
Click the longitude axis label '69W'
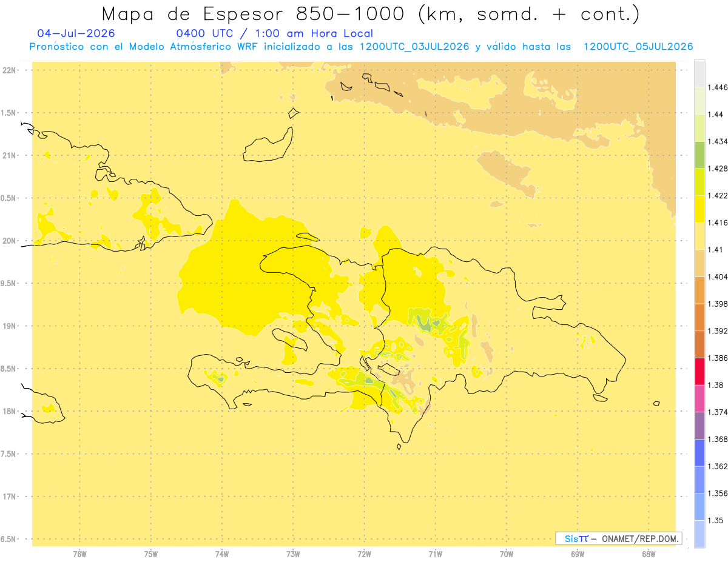pyautogui.click(x=578, y=554)
